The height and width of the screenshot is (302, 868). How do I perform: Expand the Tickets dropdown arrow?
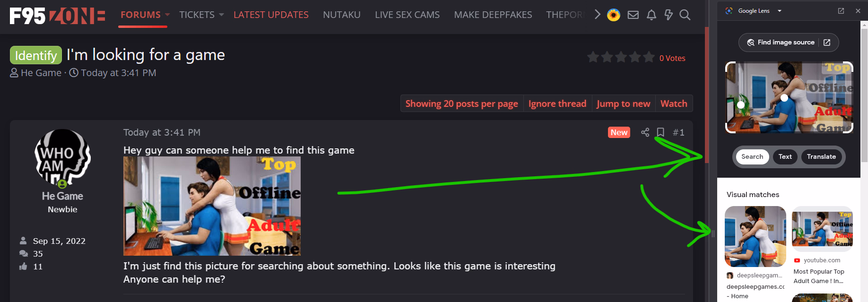[221, 15]
